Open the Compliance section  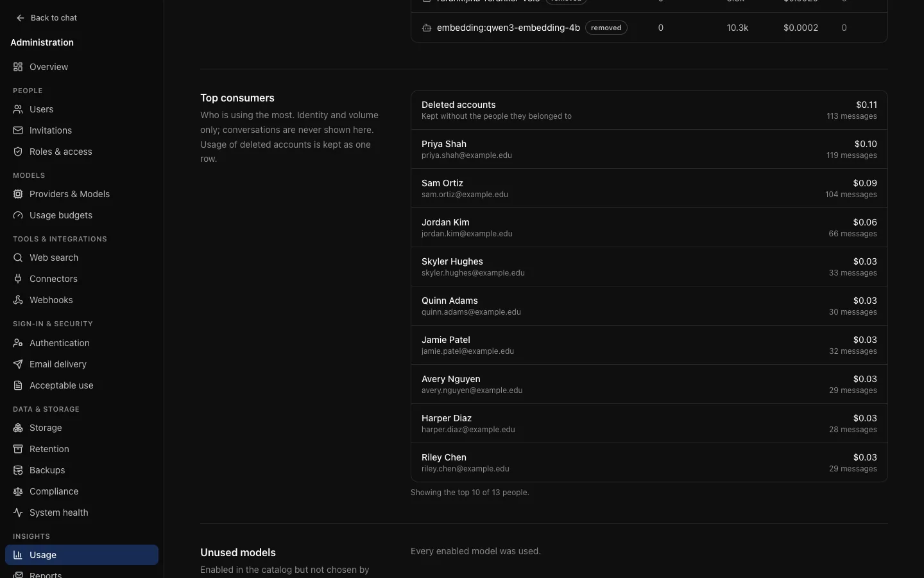81,491
